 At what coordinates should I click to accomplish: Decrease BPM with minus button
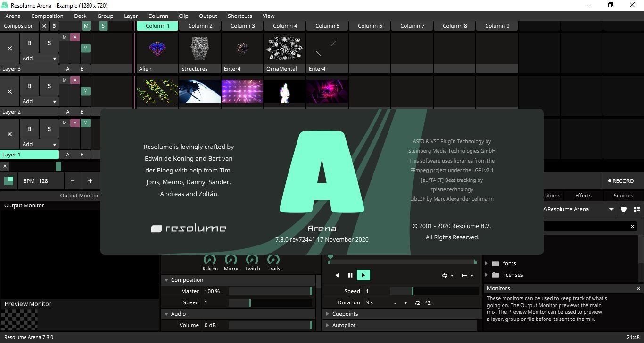tap(73, 181)
